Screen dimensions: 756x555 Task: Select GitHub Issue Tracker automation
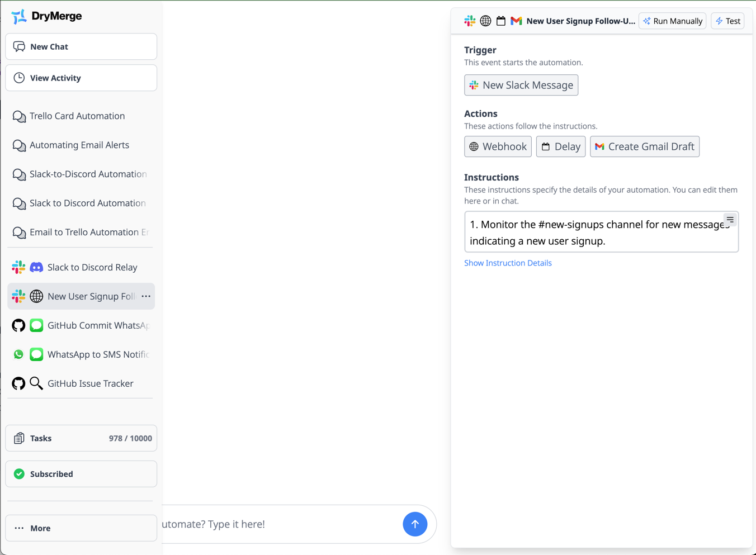pos(81,383)
